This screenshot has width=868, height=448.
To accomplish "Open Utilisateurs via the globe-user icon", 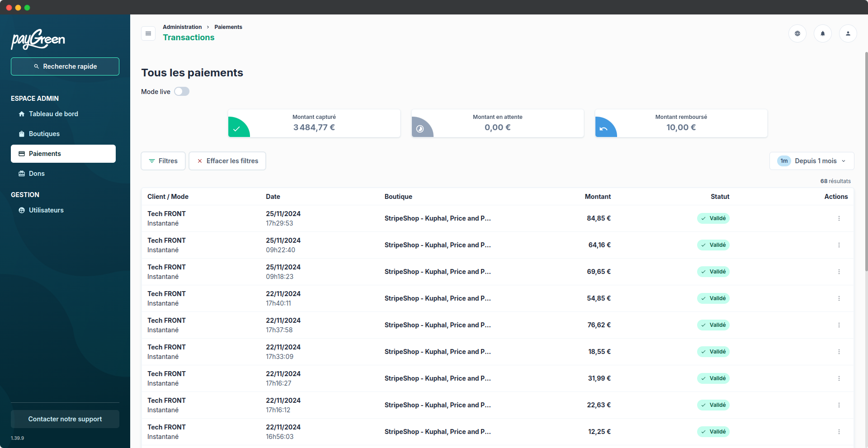I will [x=21, y=210].
